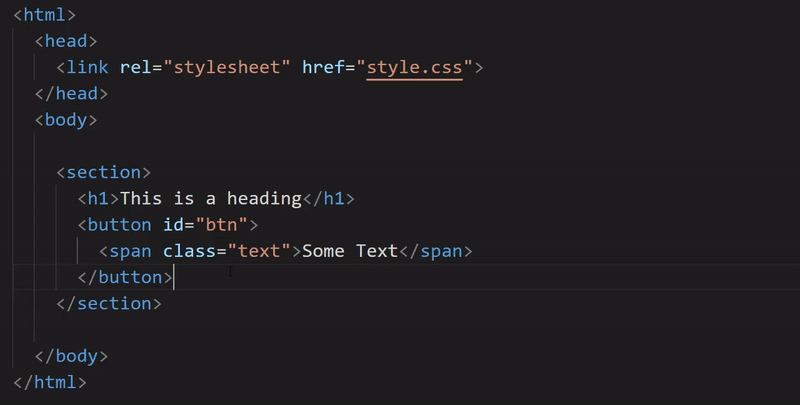
Task: Click the closing button tag
Action: 125,277
